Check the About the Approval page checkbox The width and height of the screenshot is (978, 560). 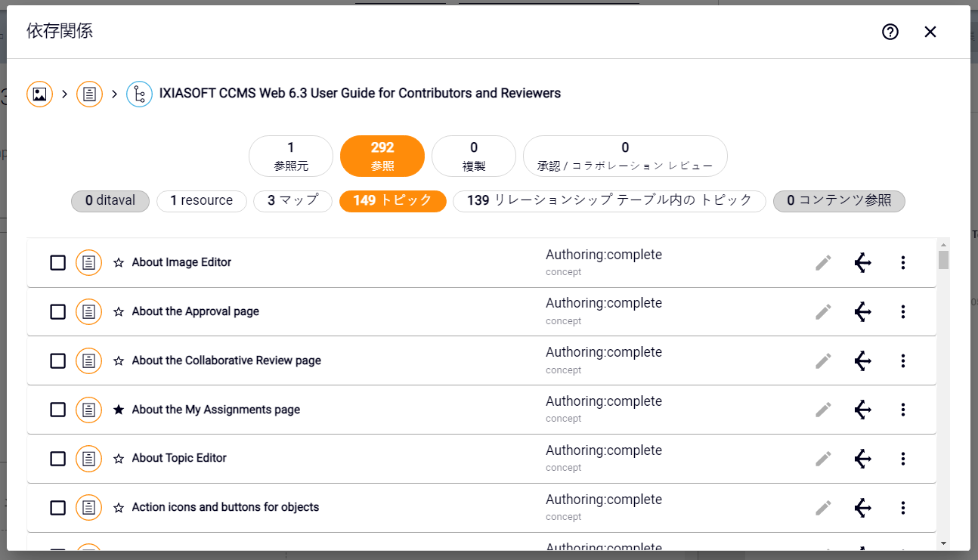tap(57, 312)
